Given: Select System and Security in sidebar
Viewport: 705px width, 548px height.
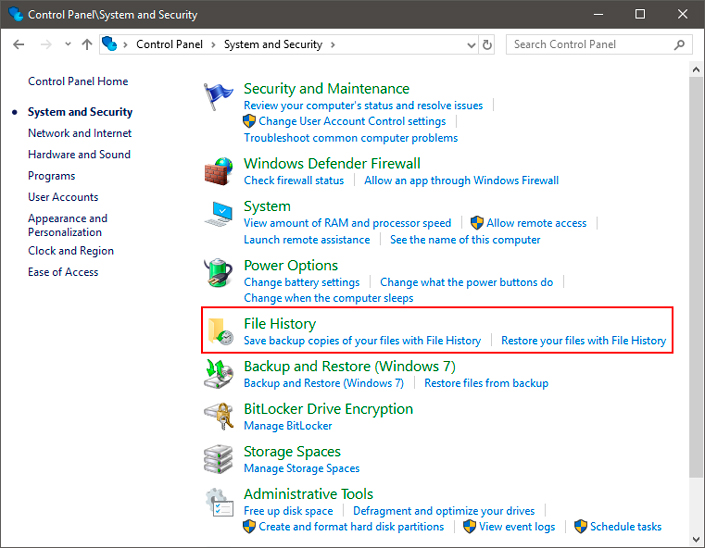Looking at the screenshot, I should coord(80,112).
